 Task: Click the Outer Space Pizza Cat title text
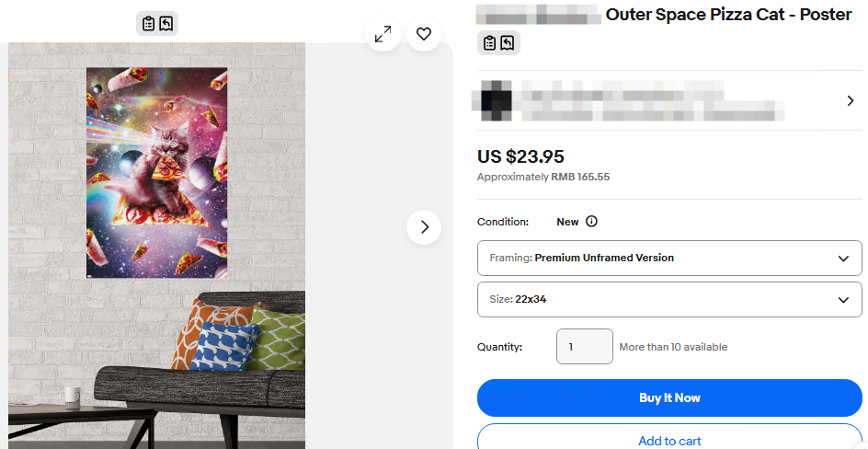(728, 15)
